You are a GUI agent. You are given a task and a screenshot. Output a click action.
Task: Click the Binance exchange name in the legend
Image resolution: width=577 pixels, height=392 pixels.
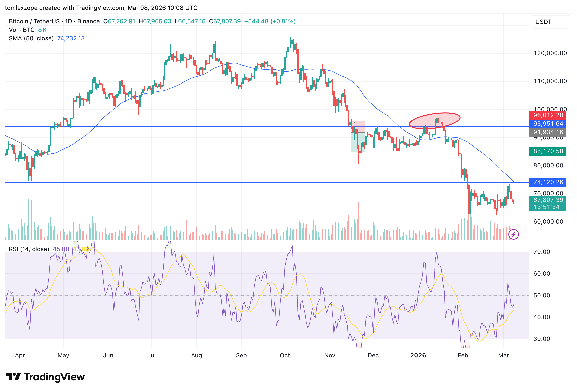[x=89, y=21]
